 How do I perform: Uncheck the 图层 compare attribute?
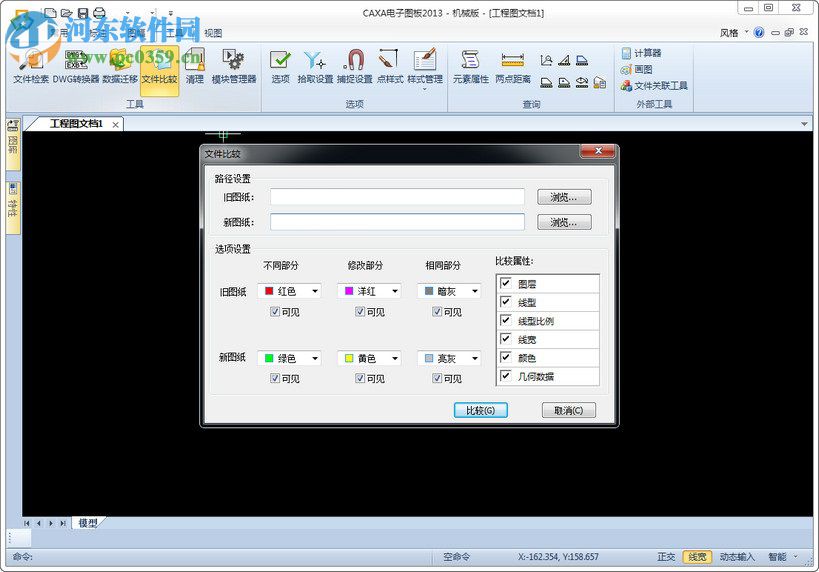506,283
